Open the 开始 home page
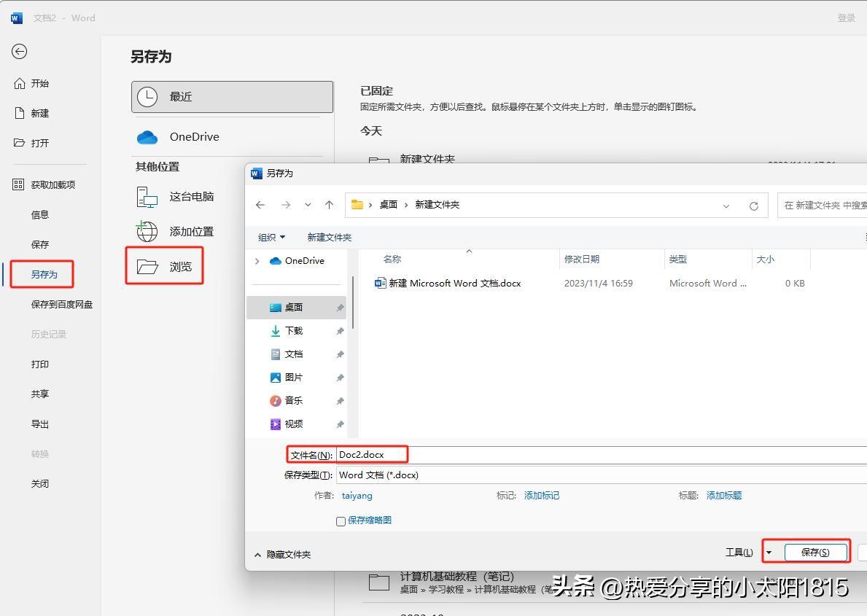 pyautogui.click(x=31, y=84)
